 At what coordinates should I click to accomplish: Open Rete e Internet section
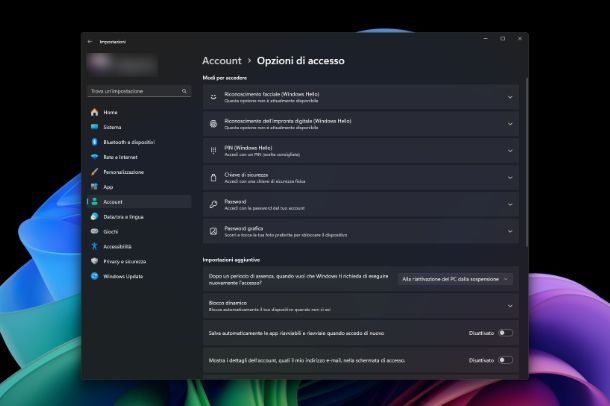coord(139,157)
